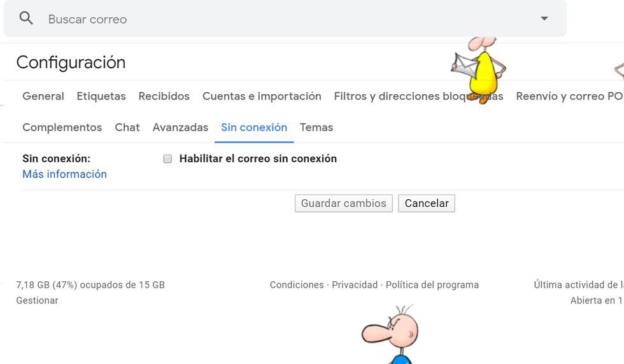
Task: Expand the search options dropdown arrow
Action: [544, 18]
